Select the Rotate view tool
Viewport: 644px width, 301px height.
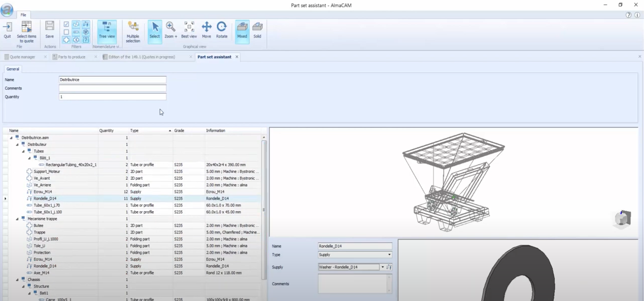coord(221,30)
